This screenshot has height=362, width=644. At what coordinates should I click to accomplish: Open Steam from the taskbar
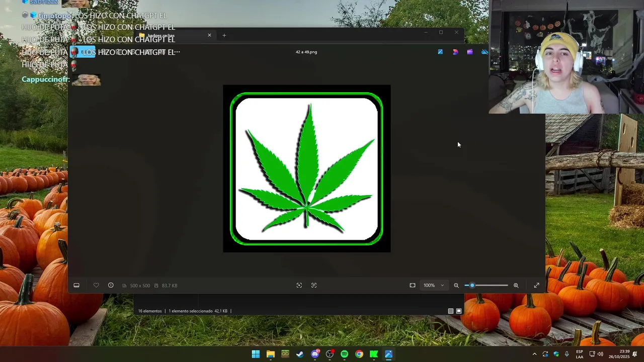tap(300, 354)
